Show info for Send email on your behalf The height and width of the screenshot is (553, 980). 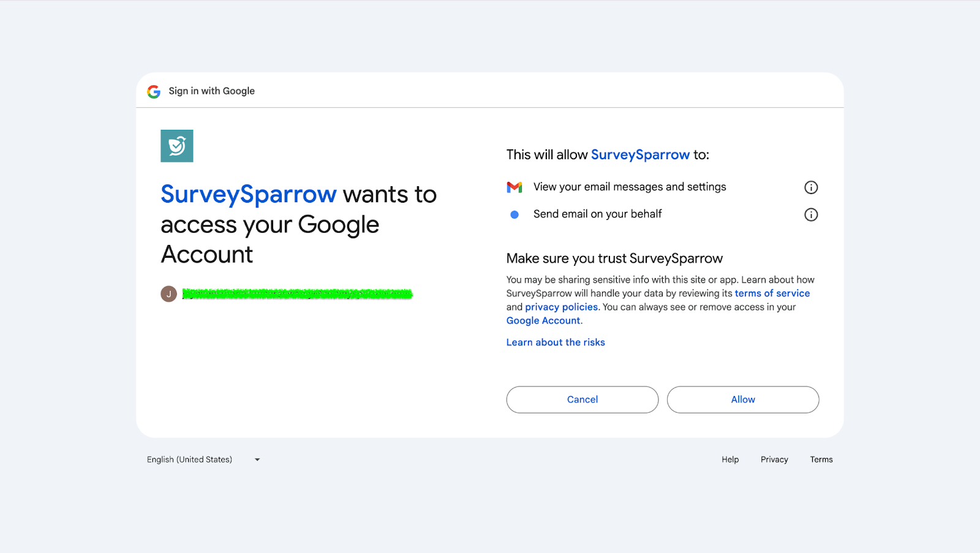811,214
